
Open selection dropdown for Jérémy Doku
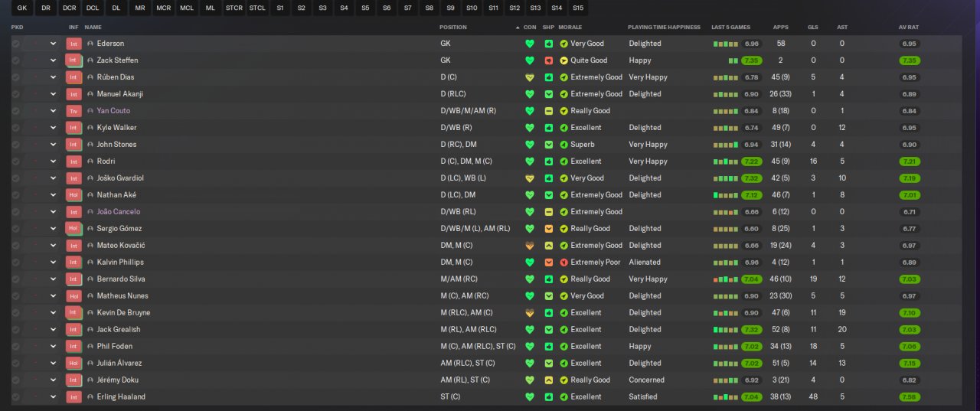pos(53,380)
